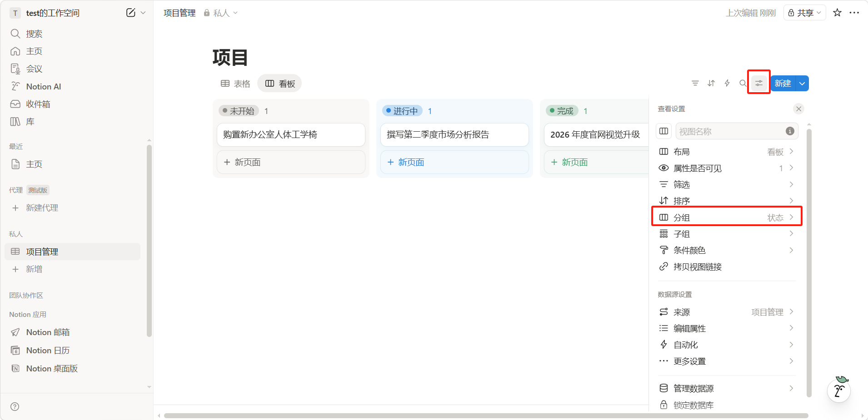Screen dimensions: 868x420
Task: Open the view settings sliders icon
Action: point(759,83)
